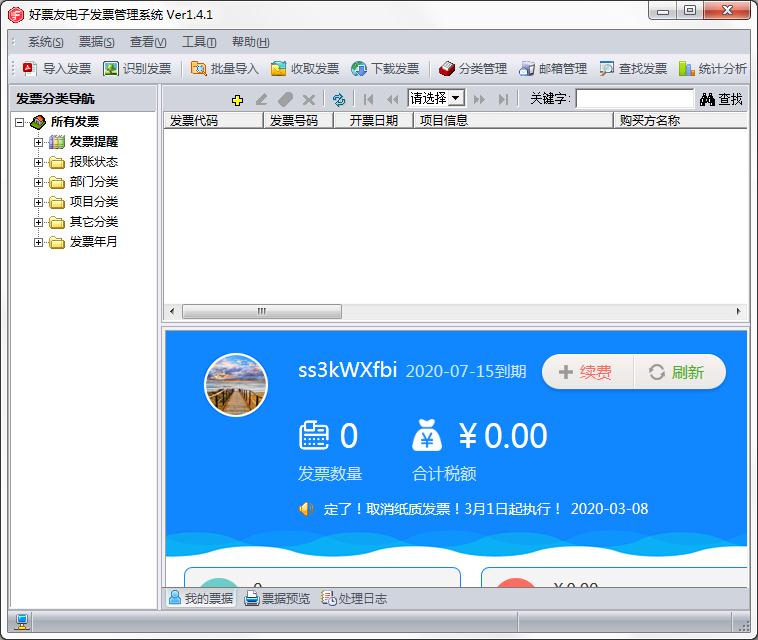Click the 导入发票 (import invoice) toolbar icon

[x=30, y=69]
